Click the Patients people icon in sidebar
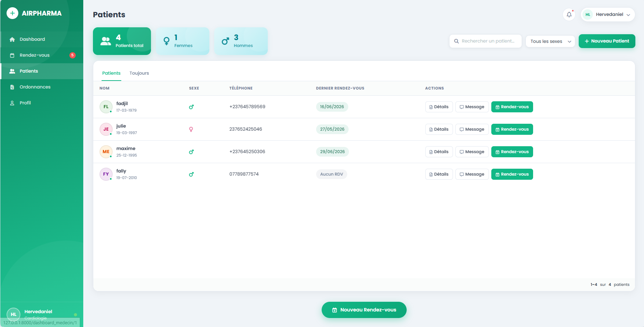Screen dimensions: 644x327 [12, 71]
